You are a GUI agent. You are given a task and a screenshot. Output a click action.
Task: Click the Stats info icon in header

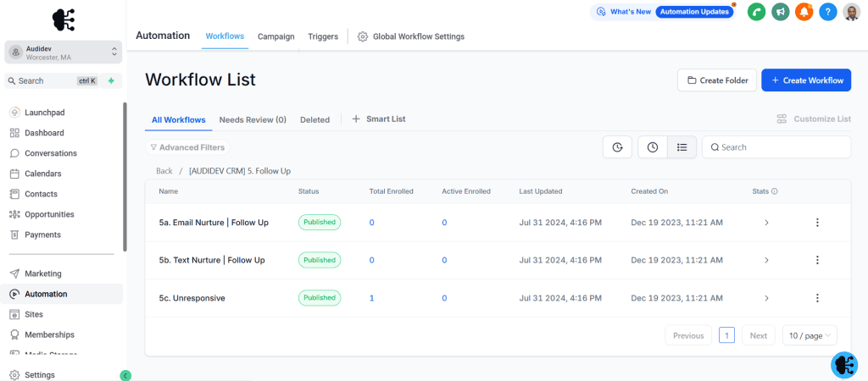[x=775, y=191]
